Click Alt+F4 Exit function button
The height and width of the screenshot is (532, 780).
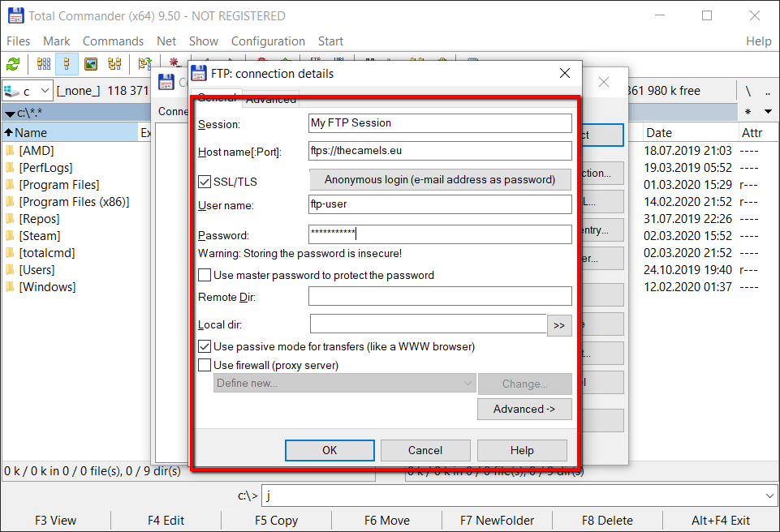721,521
